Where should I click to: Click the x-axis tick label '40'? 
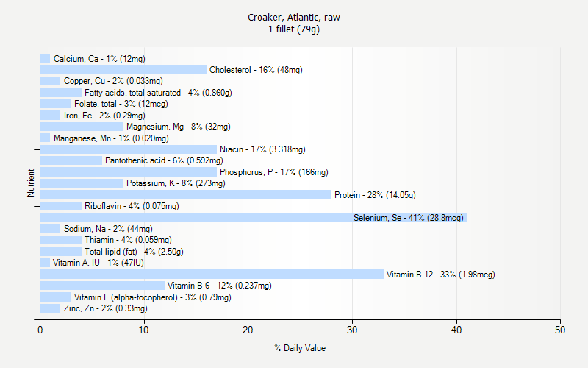pyautogui.click(x=456, y=330)
